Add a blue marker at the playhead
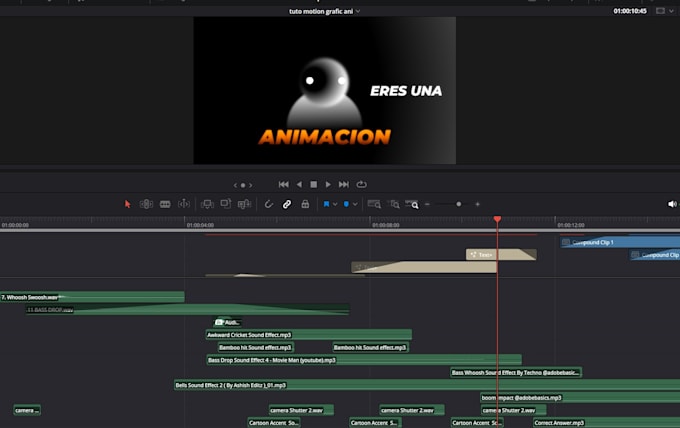 (346, 204)
